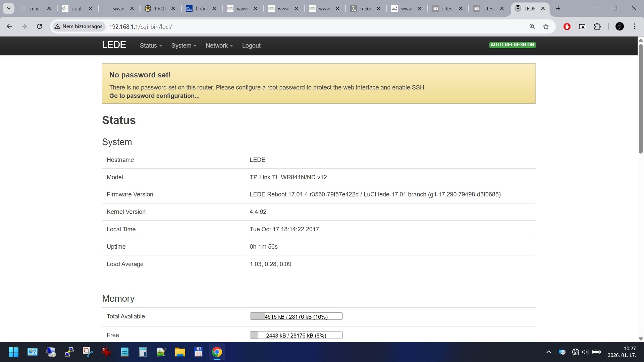This screenshot has height=362, width=644.
Task: Reload the current router page
Action: tap(39, 26)
